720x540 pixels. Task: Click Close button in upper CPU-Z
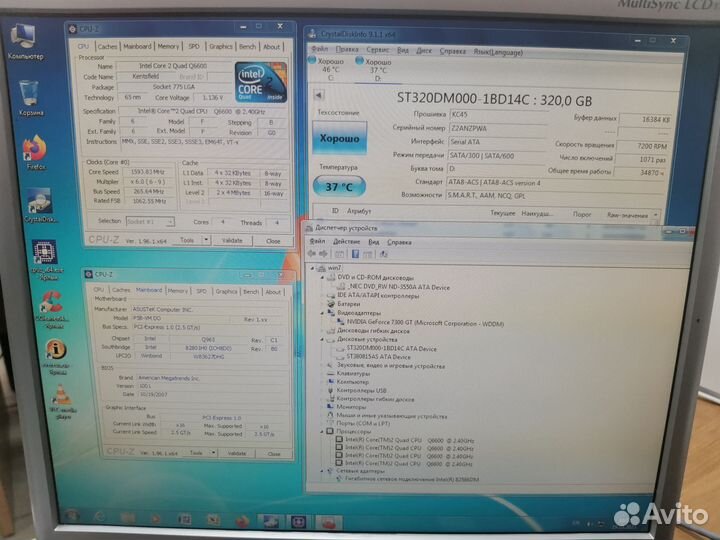point(273,241)
